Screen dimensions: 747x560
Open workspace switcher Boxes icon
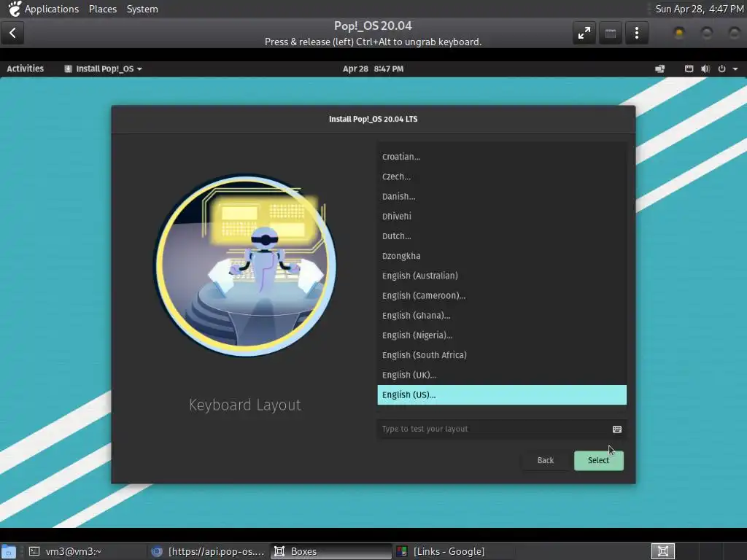(662, 551)
